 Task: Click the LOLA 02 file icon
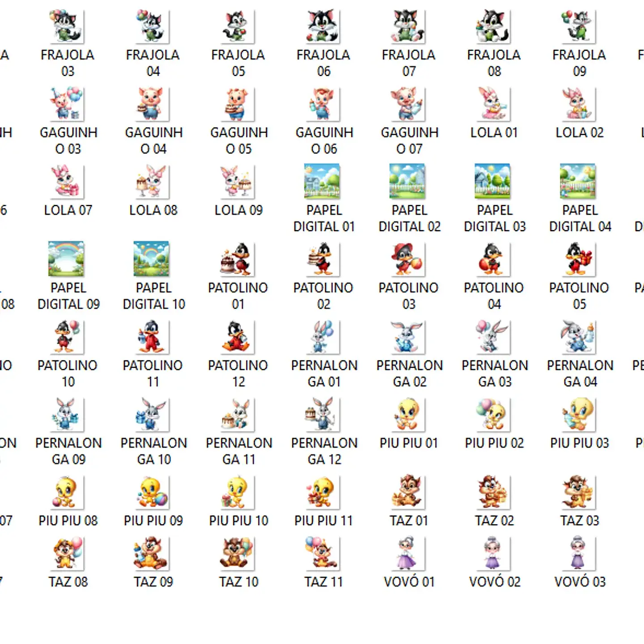(580, 104)
